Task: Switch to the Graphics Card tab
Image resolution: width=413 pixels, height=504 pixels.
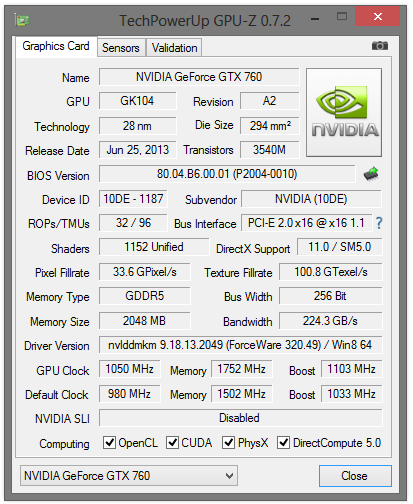Action: click(x=56, y=46)
